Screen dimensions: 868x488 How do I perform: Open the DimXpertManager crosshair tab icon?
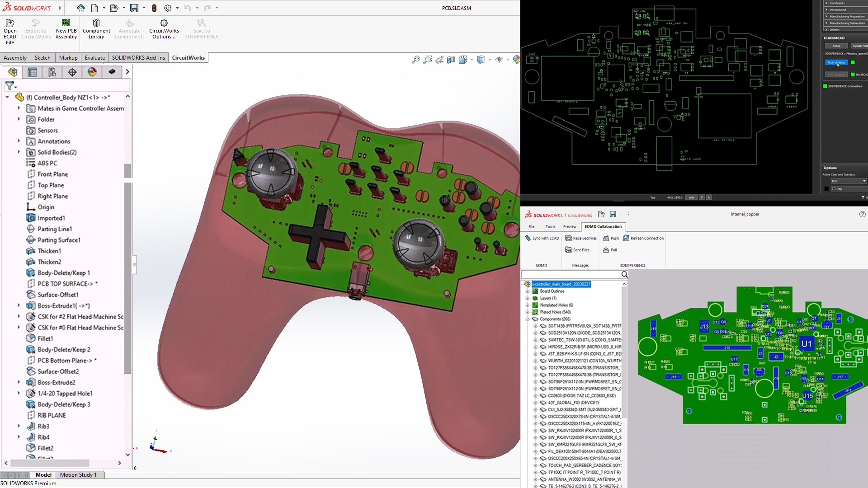tap(72, 72)
